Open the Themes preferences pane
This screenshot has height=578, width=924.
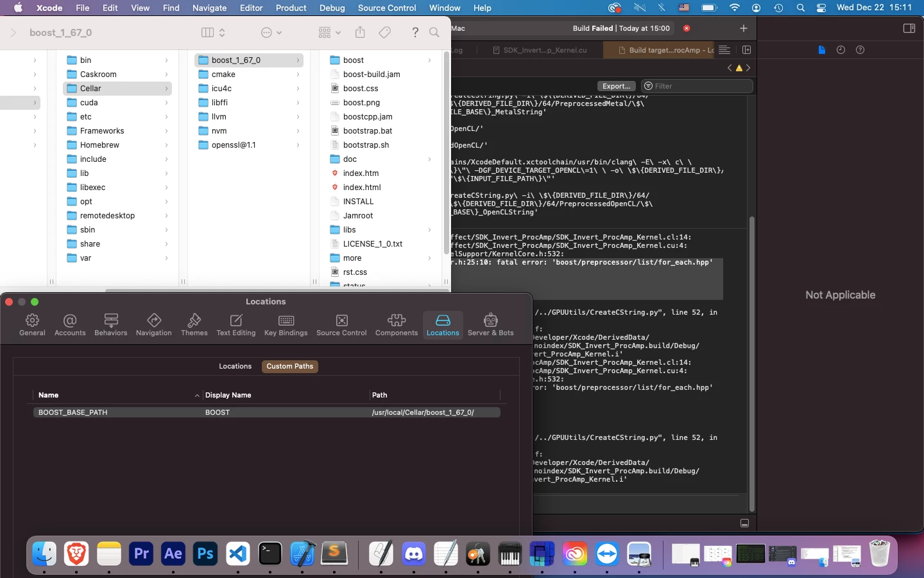tap(194, 325)
